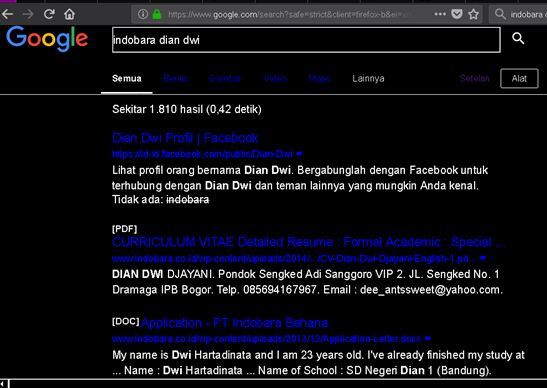Screen dimensions: 547x388
Task: Select the Semua tab
Action: (127, 79)
